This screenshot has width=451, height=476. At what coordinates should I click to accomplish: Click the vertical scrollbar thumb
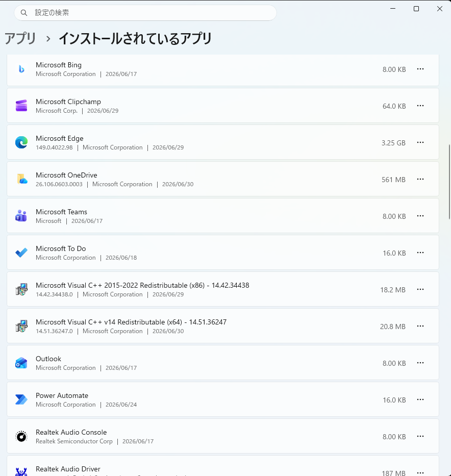449,182
